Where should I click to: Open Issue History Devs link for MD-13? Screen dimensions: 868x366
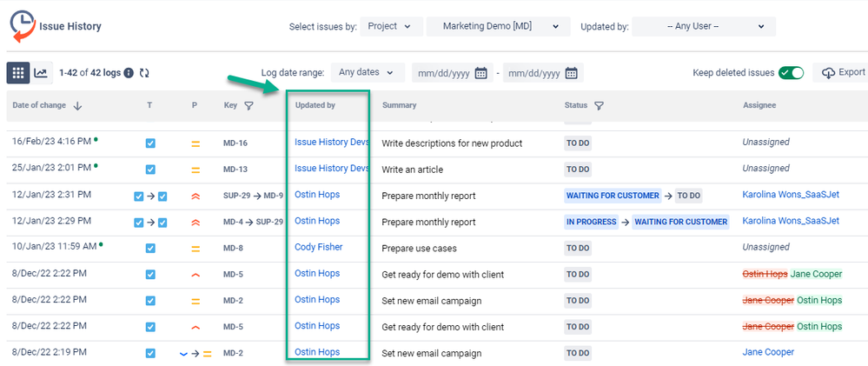click(332, 169)
